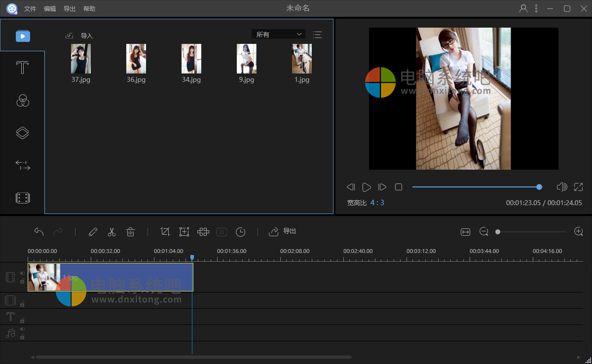Select the 36.jpg media thumbnail
The height and width of the screenshot is (364, 592).
pyautogui.click(x=136, y=59)
